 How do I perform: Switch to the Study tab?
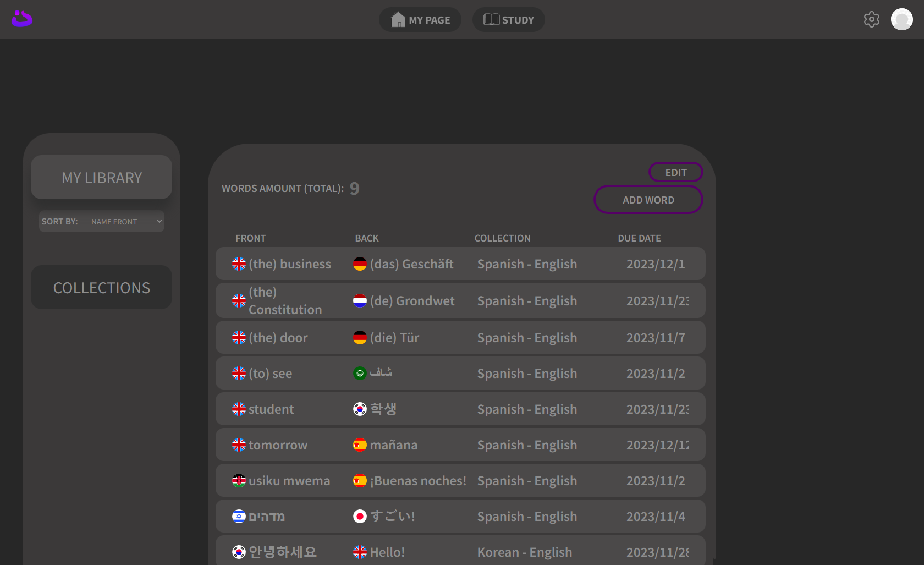[508, 20]
